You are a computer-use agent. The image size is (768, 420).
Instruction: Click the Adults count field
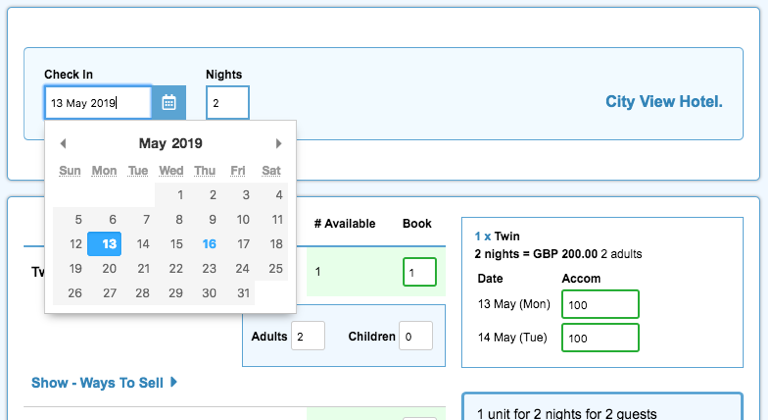308,336
